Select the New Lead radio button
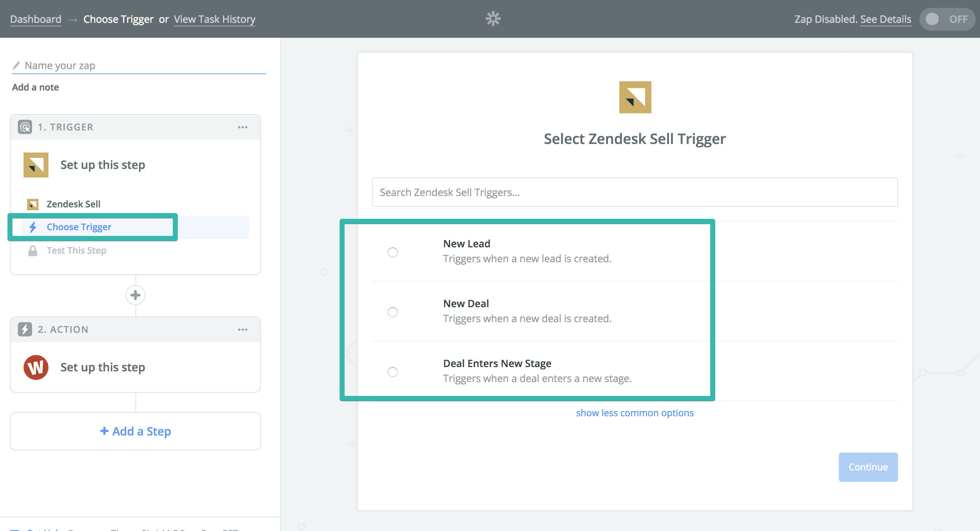The image size is (980, 531). click(392, 252)
